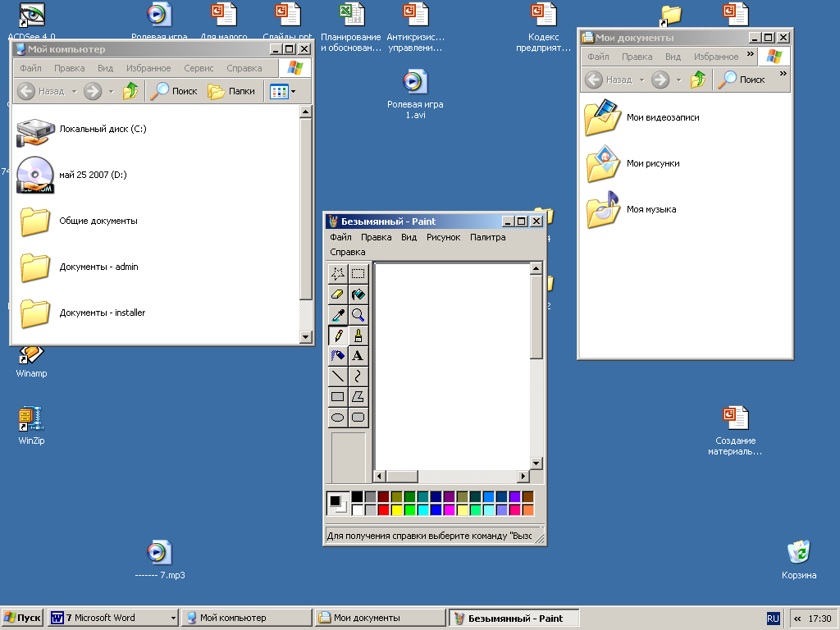Click the Папки button in Мой компьютер
Image resolution: width=840 pixels, height=630 pixels.
231,91
